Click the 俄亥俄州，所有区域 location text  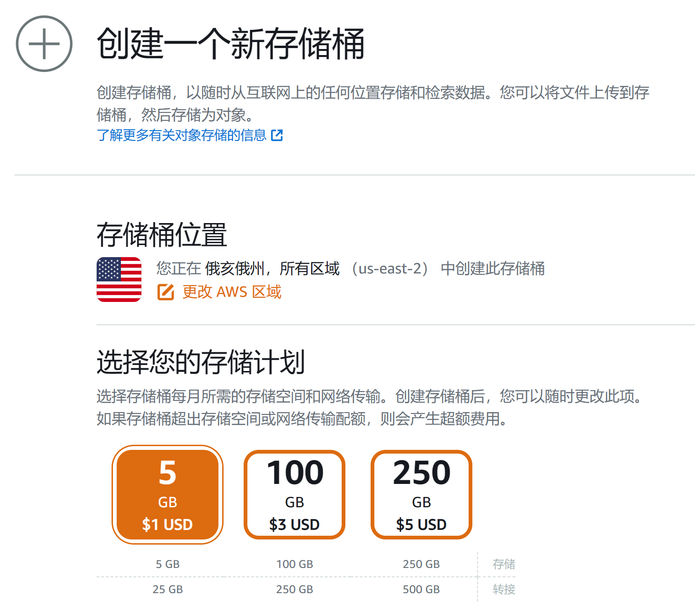coord(272,269)
